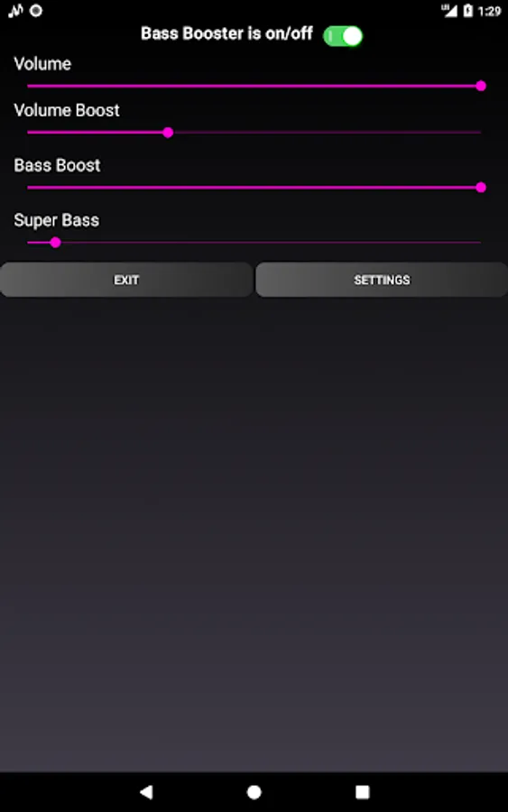Tap the 1:29 clock in status bar
This screenshot has width=508, height=812.
tap(489, 11)
